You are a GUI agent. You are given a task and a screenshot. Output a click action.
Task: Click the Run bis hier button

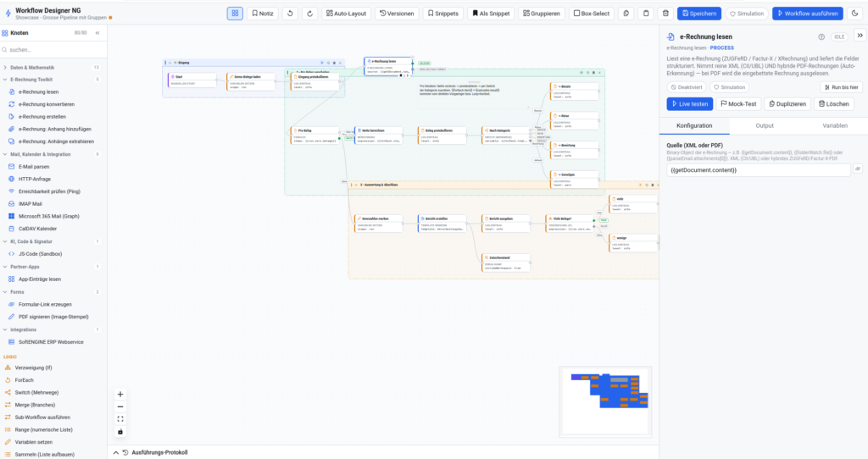pos(842,87)
